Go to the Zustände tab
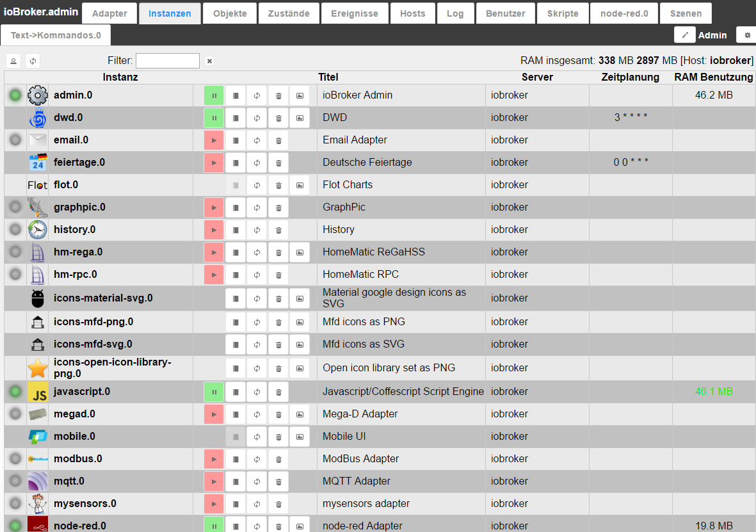The image size is (756, 532). (x=289, y=13)
